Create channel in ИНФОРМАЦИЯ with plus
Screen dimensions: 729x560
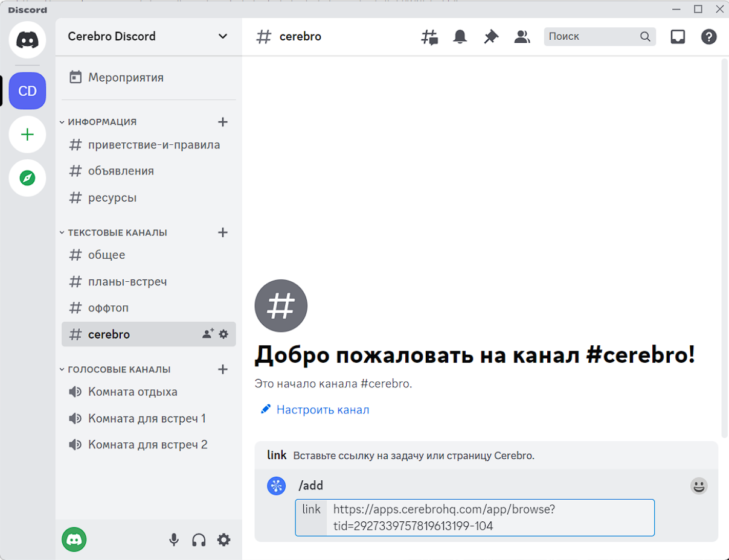[223, 122]
